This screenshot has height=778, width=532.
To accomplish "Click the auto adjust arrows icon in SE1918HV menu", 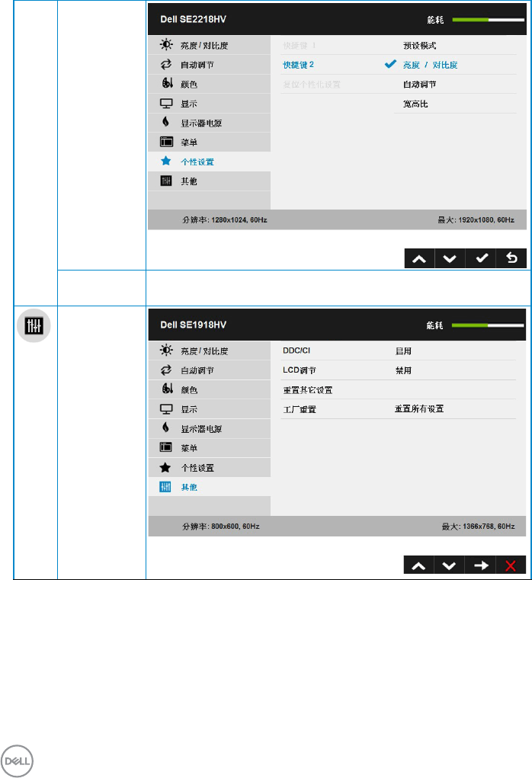I will click(166, 370).
